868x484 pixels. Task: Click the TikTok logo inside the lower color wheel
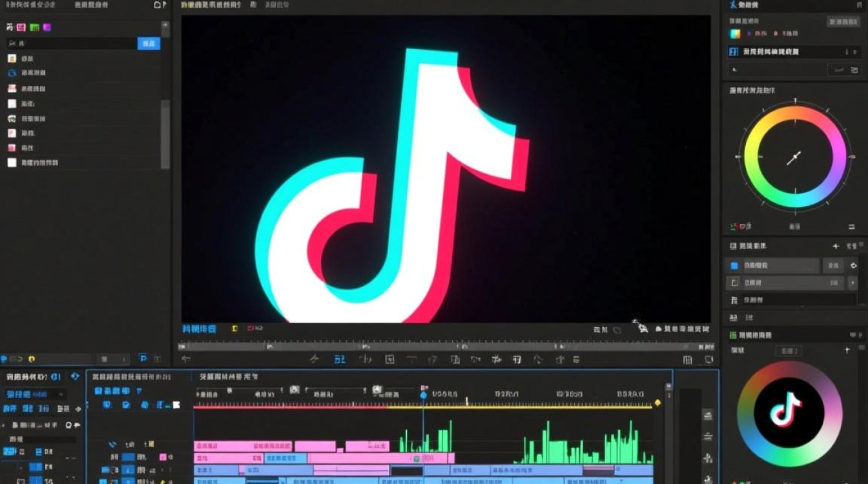tap(785, 410)
